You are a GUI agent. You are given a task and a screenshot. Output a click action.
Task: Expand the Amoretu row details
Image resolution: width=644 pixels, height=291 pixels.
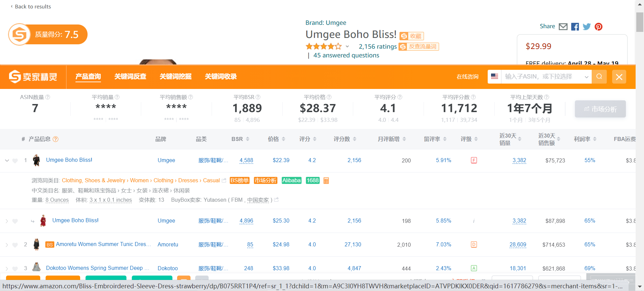[x=7, y=245]
